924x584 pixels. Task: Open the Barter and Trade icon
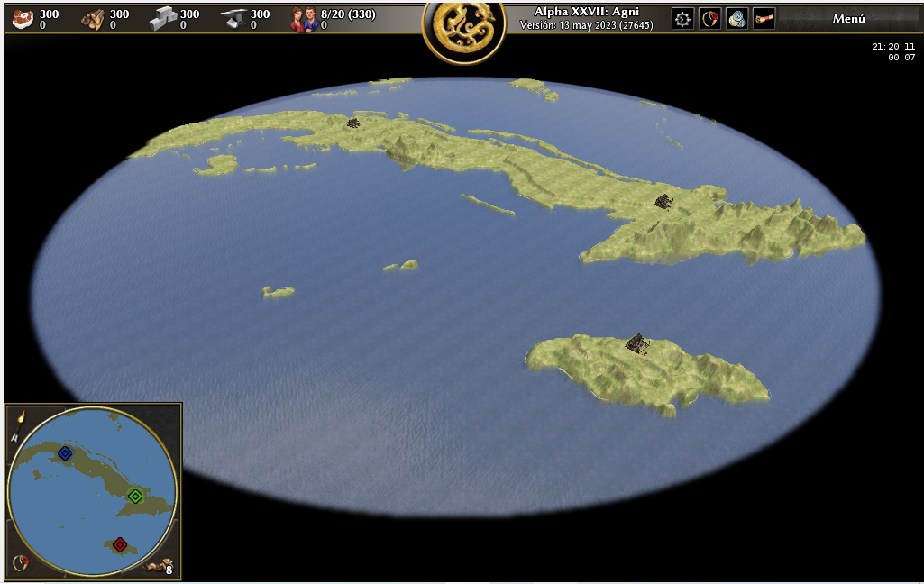tap(736, 19)
